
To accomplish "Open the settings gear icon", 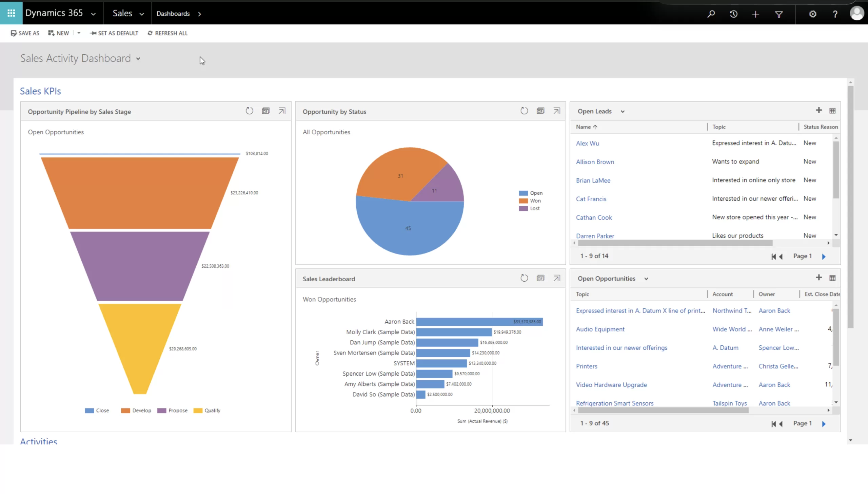I will point(812,14).
